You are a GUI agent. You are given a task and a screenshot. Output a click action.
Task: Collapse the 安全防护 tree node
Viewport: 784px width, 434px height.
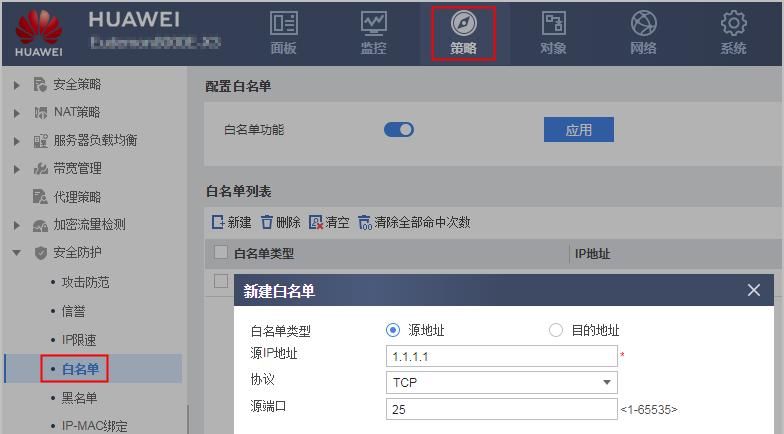16,253
